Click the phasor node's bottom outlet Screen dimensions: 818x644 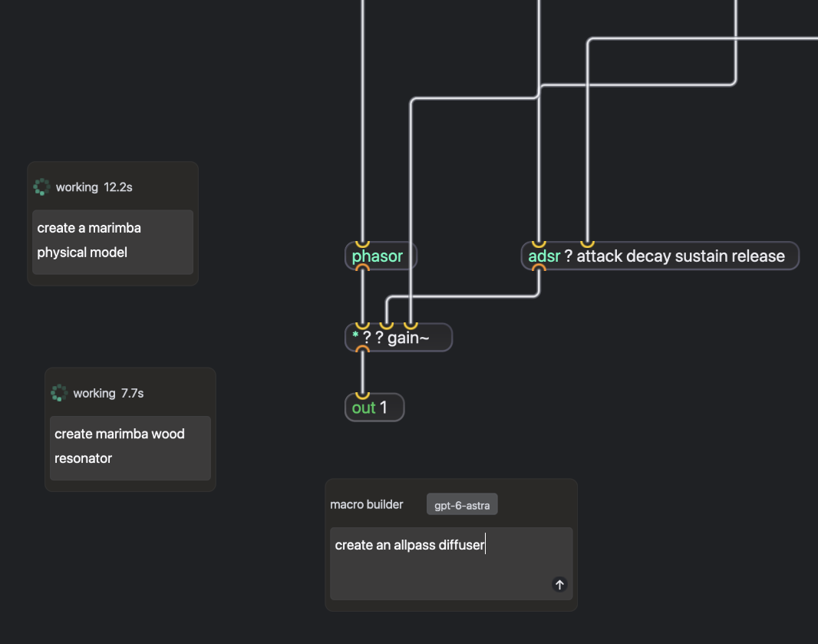pos(362,268)
